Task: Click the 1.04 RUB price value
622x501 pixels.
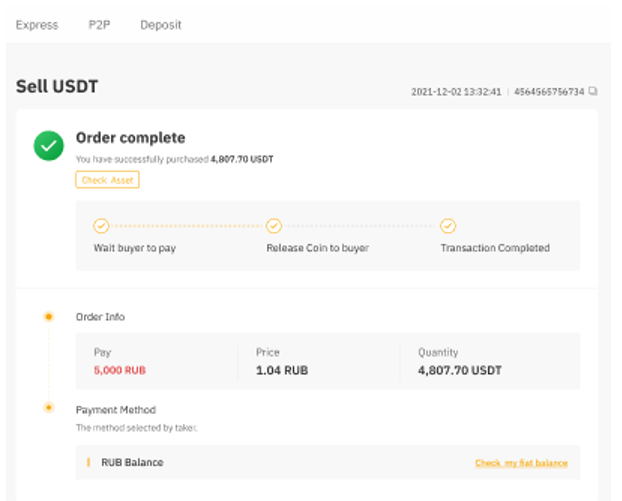Action: (282, 370)
